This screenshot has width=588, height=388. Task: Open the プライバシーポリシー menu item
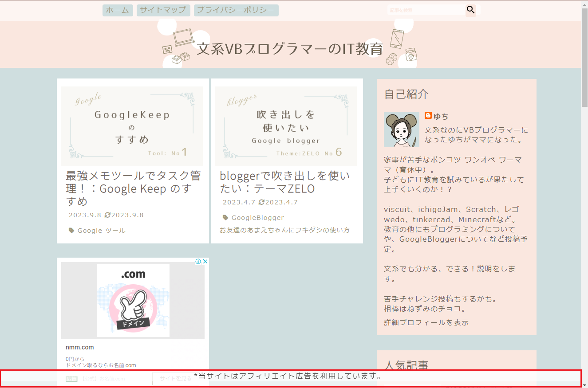coord(236,10)
